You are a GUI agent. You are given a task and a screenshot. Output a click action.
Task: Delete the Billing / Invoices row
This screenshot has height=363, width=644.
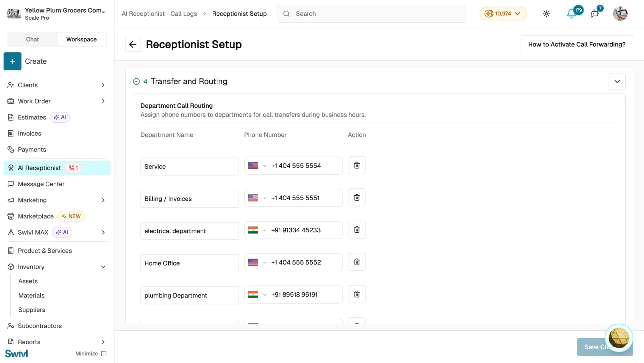(x=357, y=197)
